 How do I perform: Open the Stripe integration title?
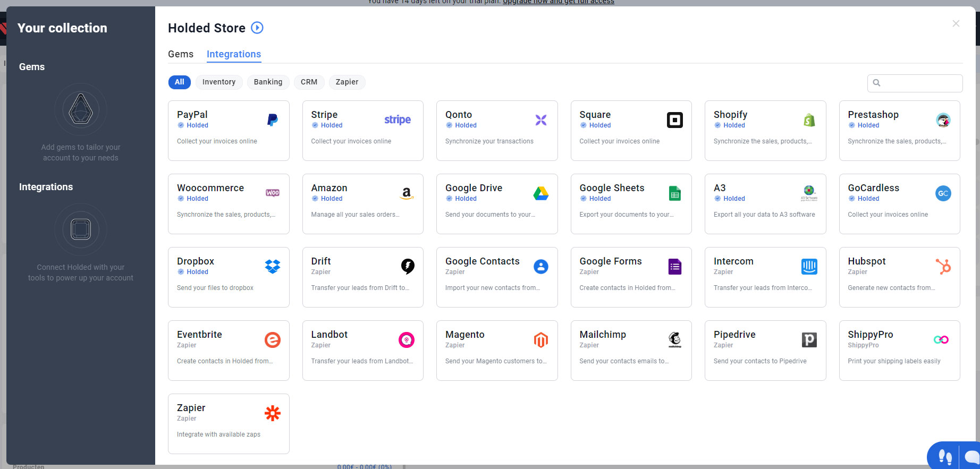click(x=324, y=115)
